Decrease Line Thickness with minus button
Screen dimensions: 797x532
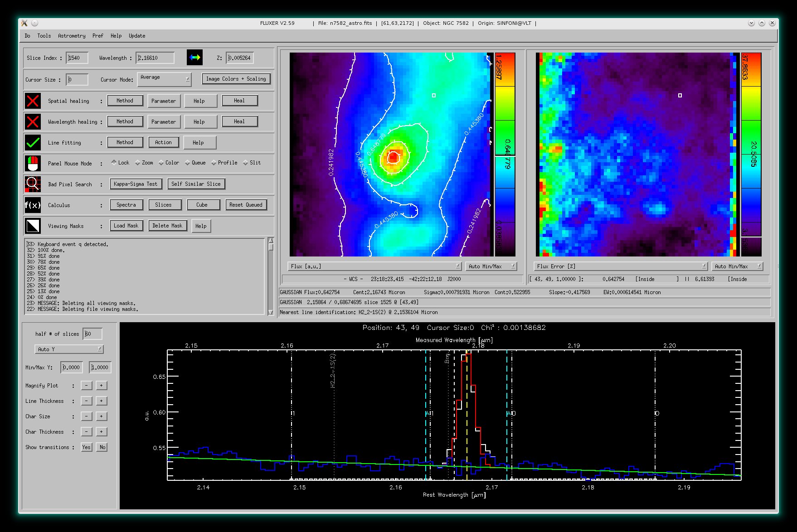point(86,401)
